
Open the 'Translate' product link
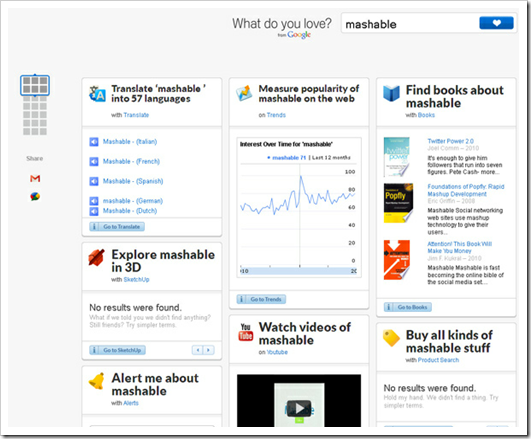tap(136, 115)
